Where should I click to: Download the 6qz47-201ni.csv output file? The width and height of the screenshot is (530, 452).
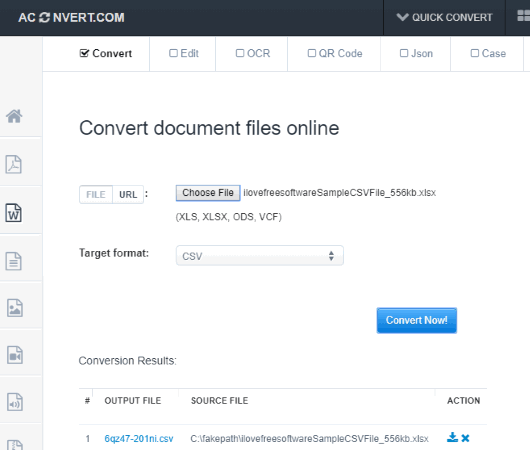(x=452, y=437)
